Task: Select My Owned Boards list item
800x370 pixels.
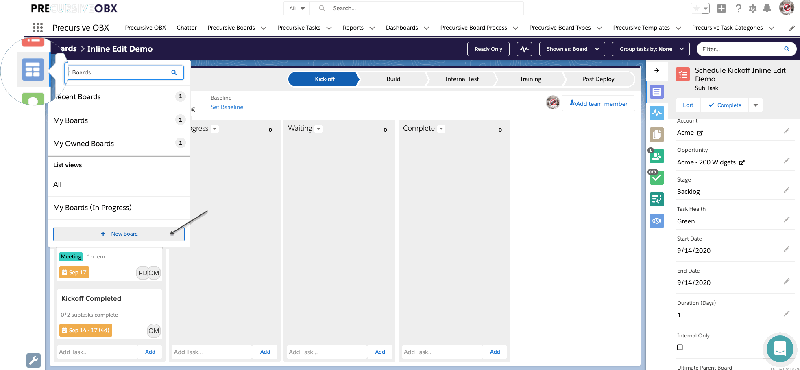Action: [119, 143]
